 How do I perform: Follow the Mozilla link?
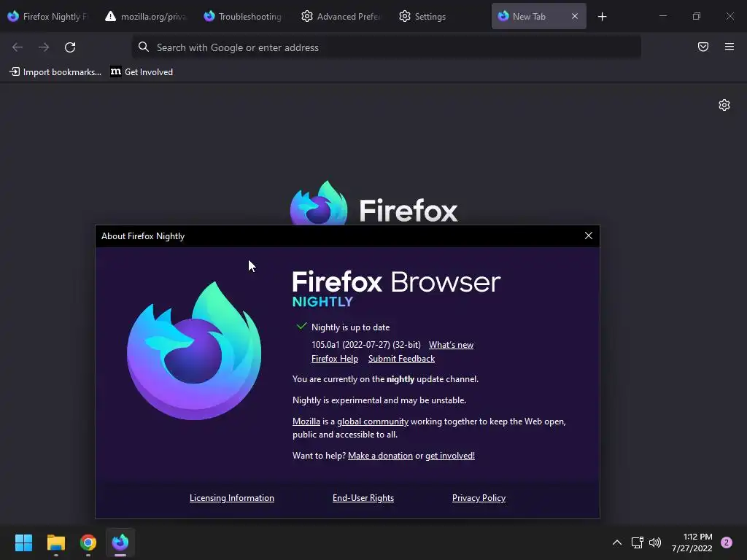pyautogui.click(x=306, y=421)
